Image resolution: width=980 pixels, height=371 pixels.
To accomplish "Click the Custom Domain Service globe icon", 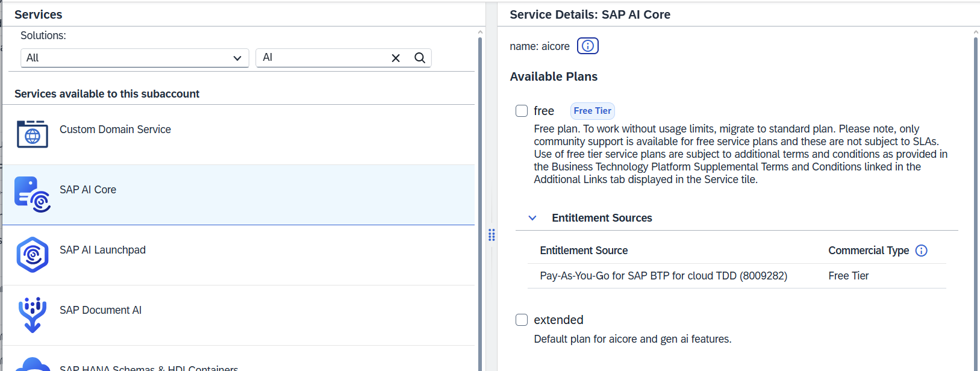I will click(33, 134).
